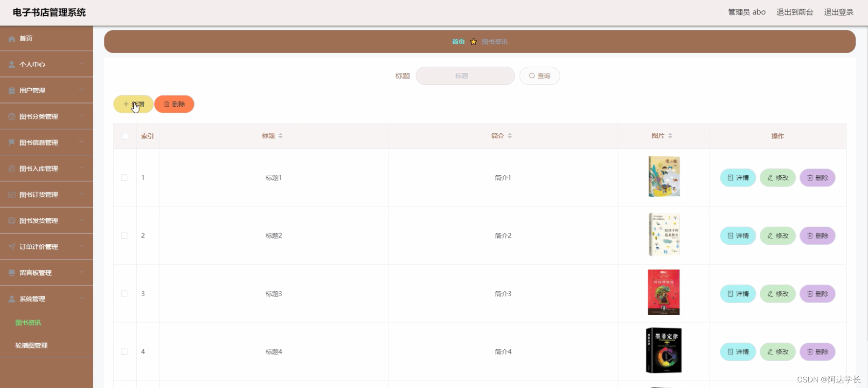Image resolution: width=868 pixels, height=388 pixels.
Task: Click the person icon beside 个人中心
Action: click(x=12, y=65)
